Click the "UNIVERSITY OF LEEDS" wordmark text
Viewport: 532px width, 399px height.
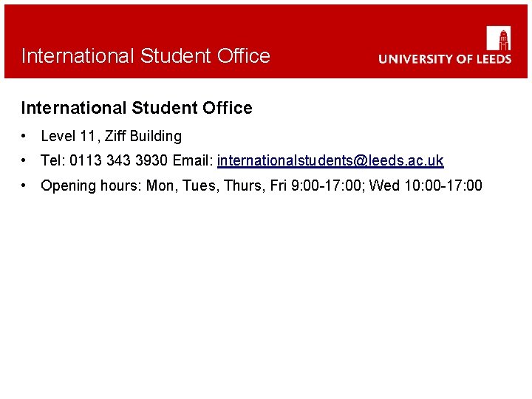(445, 58)
